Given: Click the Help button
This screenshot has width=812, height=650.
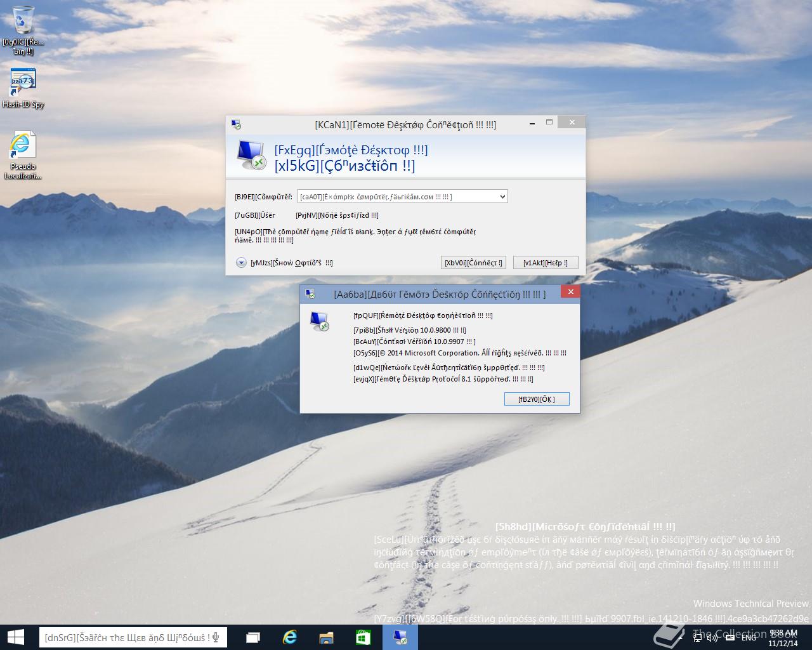Looking at the screenshot, I should 546,263.
